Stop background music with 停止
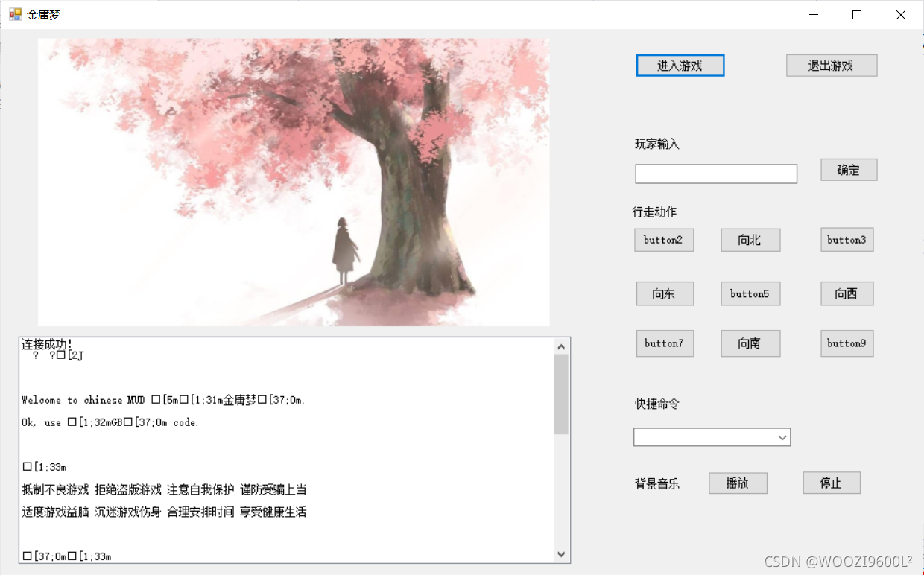The height and width of the screenshot is (575, 924). [x=832, y=483]
